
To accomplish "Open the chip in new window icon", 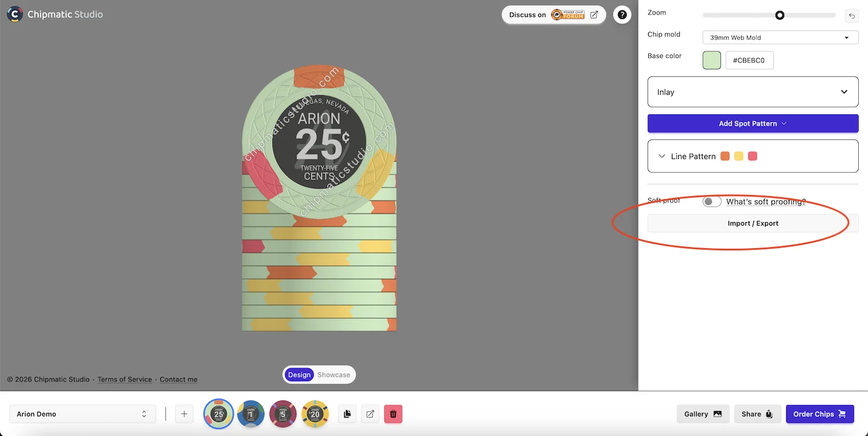I will coord(370,414).
